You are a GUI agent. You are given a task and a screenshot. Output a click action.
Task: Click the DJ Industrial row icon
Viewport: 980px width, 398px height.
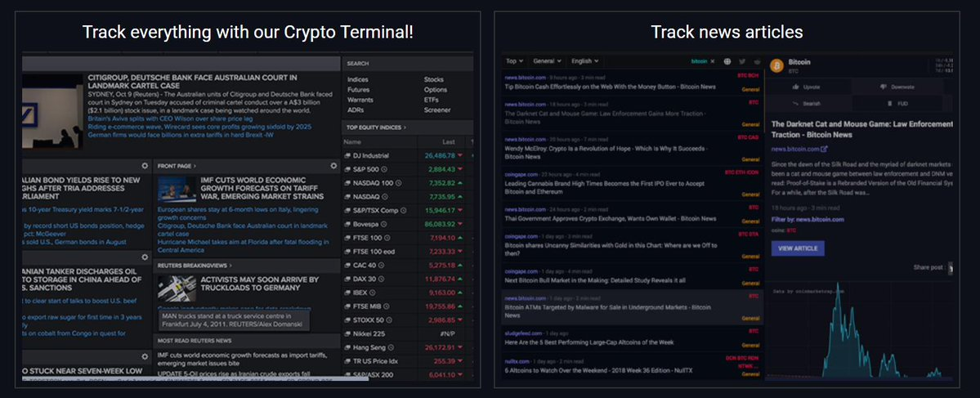(347, 155)
